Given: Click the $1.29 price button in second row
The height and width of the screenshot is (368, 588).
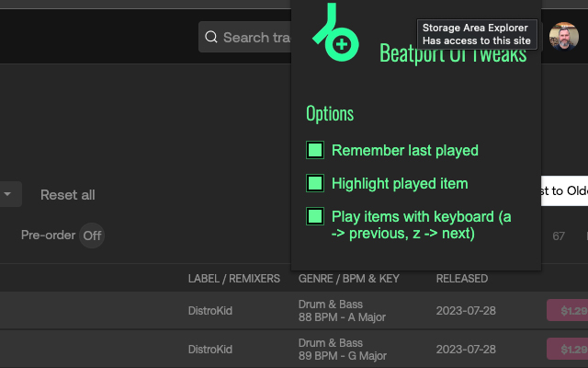Looking at the screenshot, I should [568, 350].
